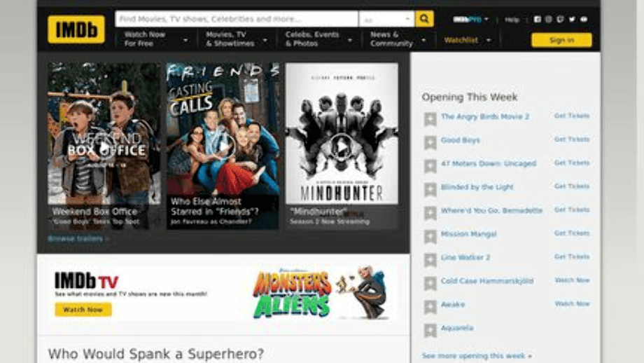Viewport: 644px width, 363px height.
Task: Open IMDb Twitch icon
Action: [x=560, y=20]
